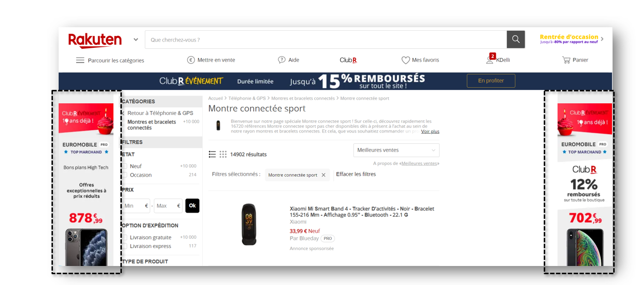Screen dimensions: 644x285
Task: Switch to grid view icon
Action: 223,154
